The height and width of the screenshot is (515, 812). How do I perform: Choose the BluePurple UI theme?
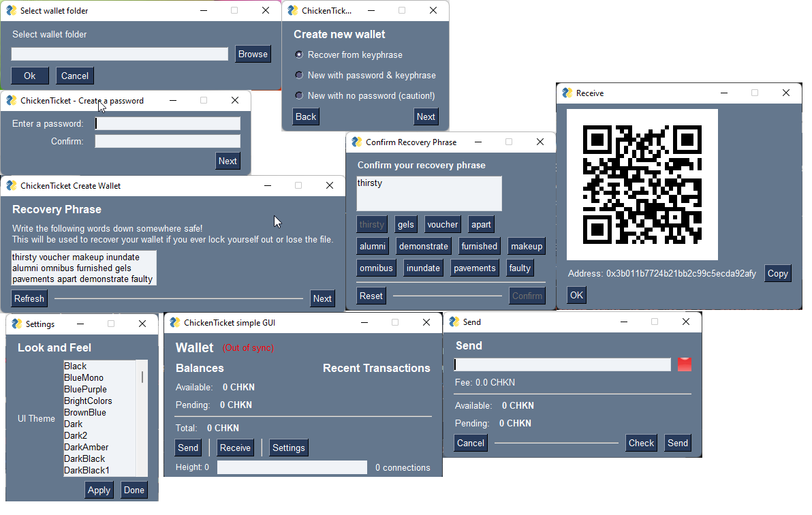pos(99,389)
